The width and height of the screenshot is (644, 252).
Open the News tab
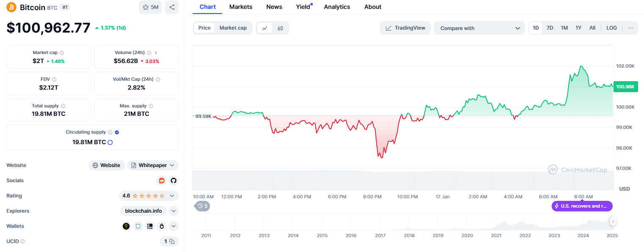pyautogui.click(x=274, y=7)
